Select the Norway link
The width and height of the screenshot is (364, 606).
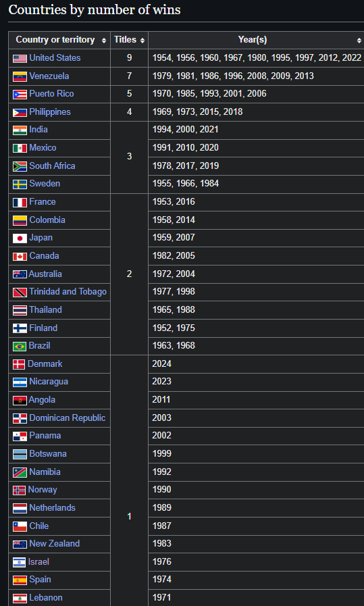(x=43, y=490)
